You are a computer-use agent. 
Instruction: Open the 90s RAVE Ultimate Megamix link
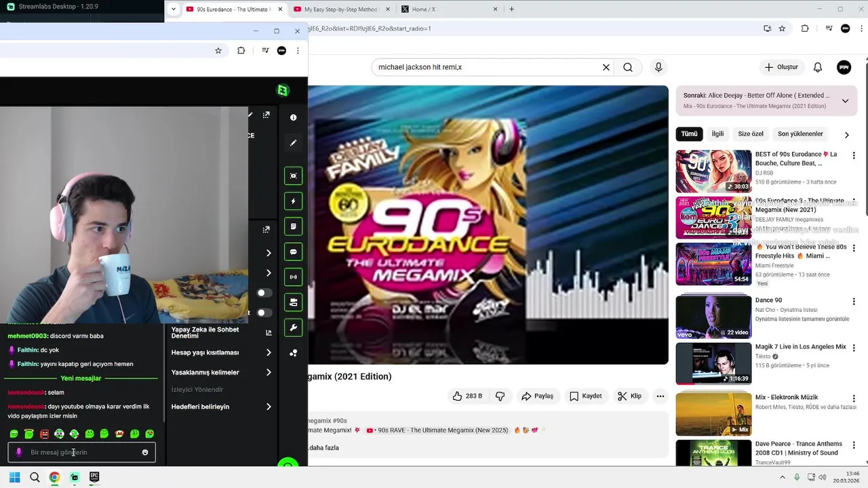point(437,430)
